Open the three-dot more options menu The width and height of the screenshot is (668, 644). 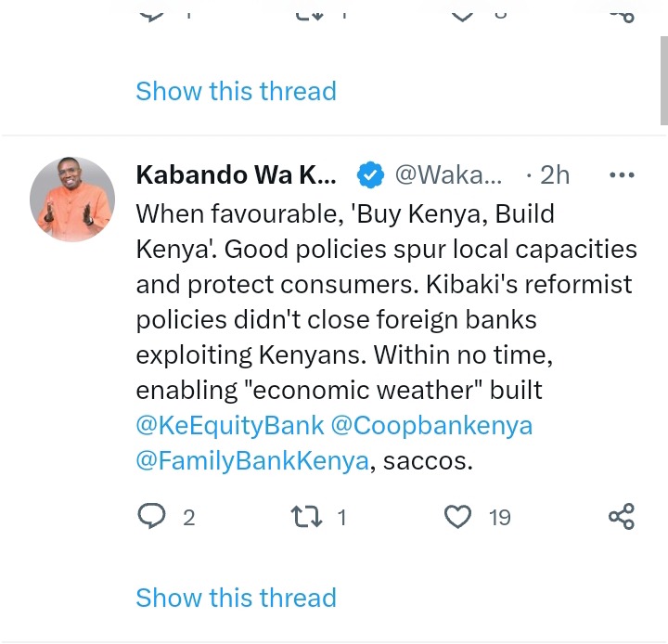621,174
